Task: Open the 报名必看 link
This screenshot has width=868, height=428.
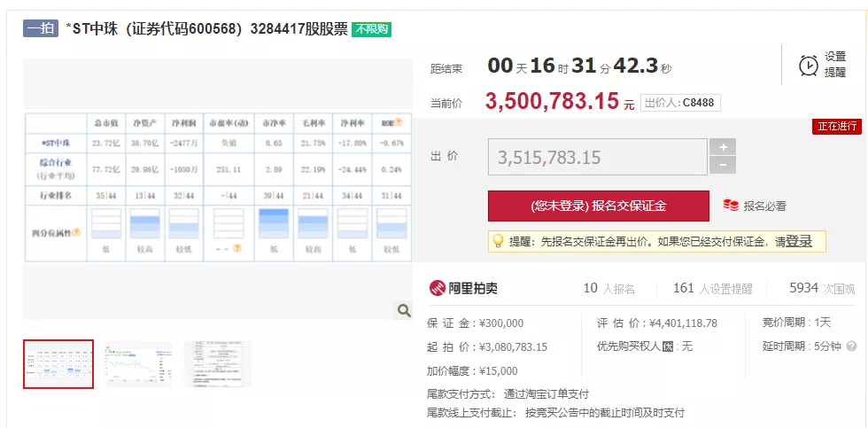Action: coord(764,206)
